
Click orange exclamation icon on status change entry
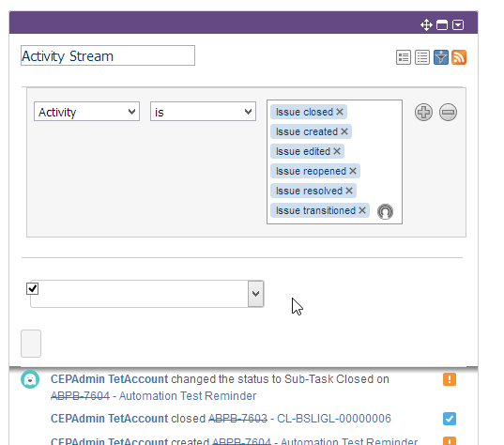coord(450,379)
